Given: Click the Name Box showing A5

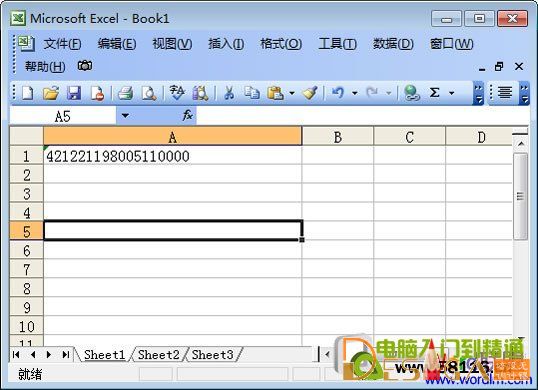Looking at the screenshot, I should tap(63, 116).
